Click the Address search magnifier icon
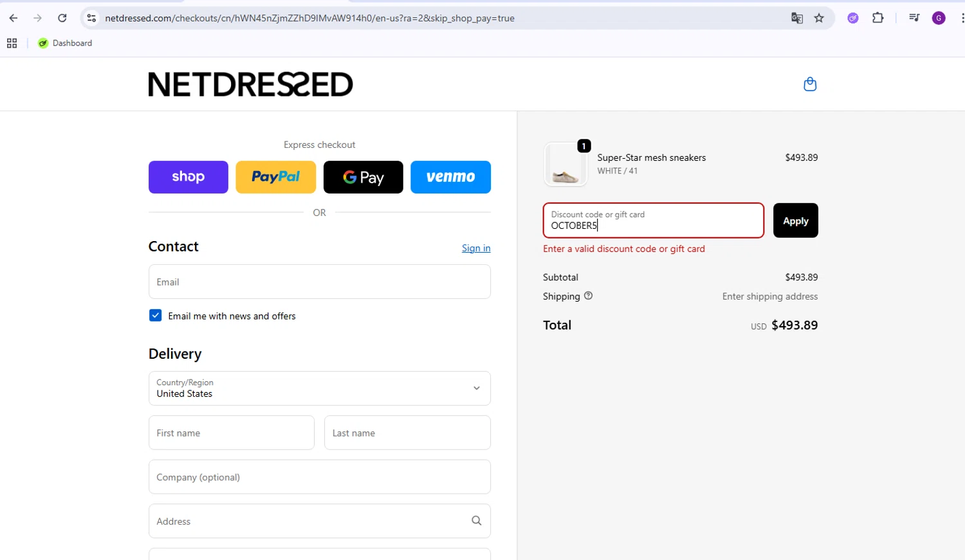This screenshot has width=965, height=560. click(477, 521)
